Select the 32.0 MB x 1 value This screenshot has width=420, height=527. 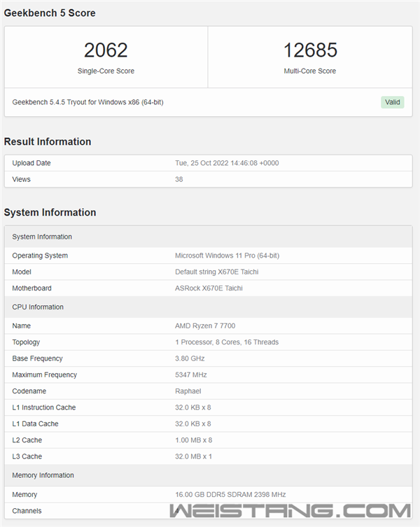[x=193, y=456]
